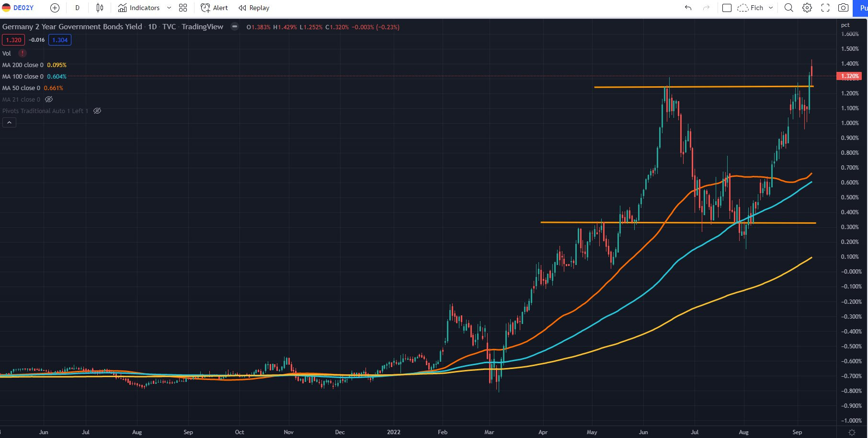Toggle symbol legend collapse circle icon
Screen dimensions: 868x438
click(235, 27)
